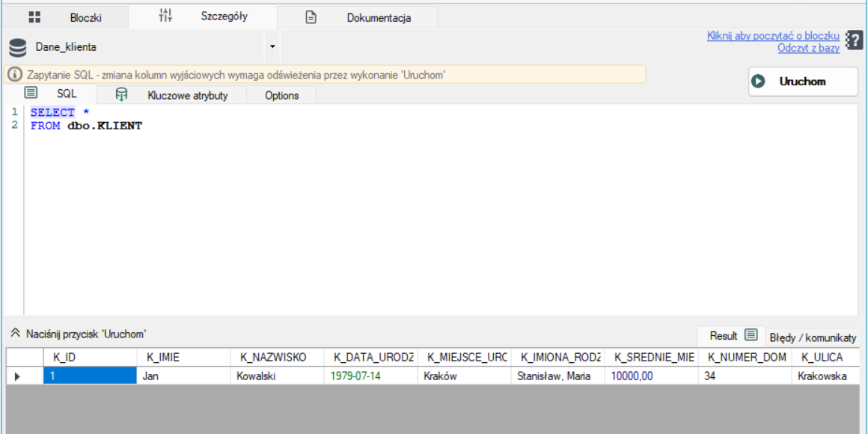Select the 'Krakowska' cell
868x434 pixels.
pyautogui.click(x=827, y=376)
